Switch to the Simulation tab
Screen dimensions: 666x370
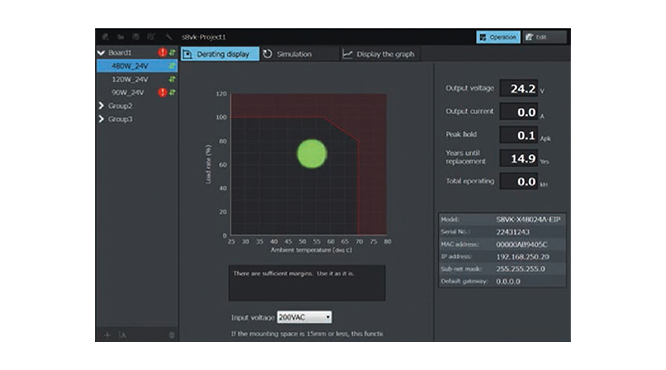[x=299, y=54]
